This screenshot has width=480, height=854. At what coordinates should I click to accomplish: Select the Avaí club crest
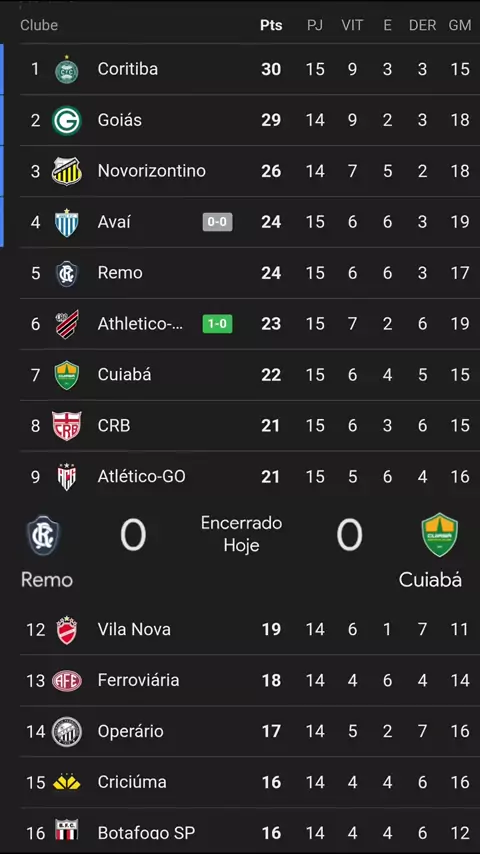click(66, 222)
